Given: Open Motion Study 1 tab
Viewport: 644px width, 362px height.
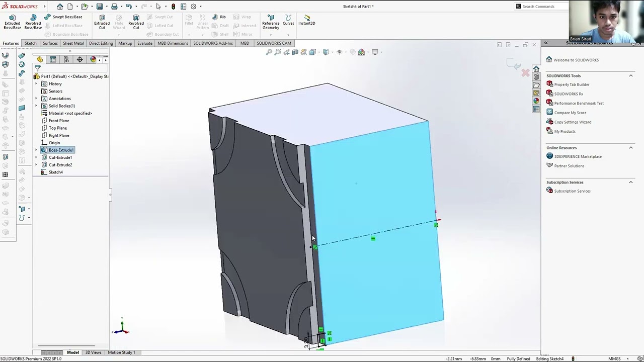Looking at the screenshot, I should (x=121, y=352).
